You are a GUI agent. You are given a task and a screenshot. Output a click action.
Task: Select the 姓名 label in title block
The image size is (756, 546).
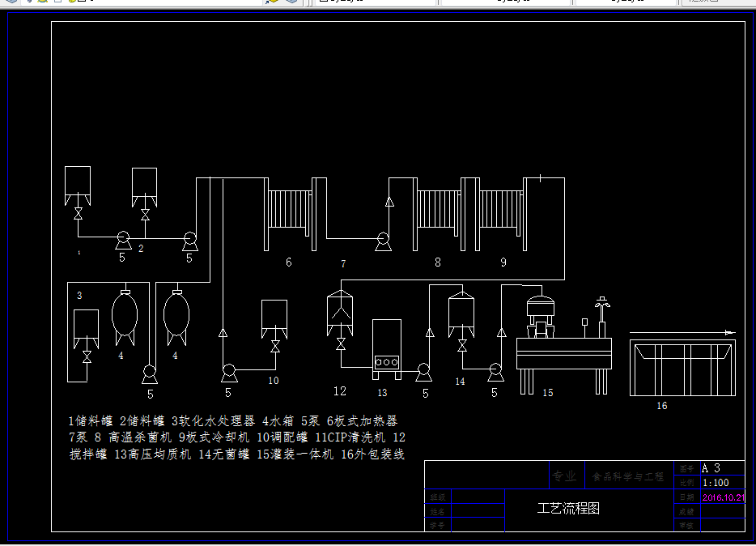coord(438,512)
